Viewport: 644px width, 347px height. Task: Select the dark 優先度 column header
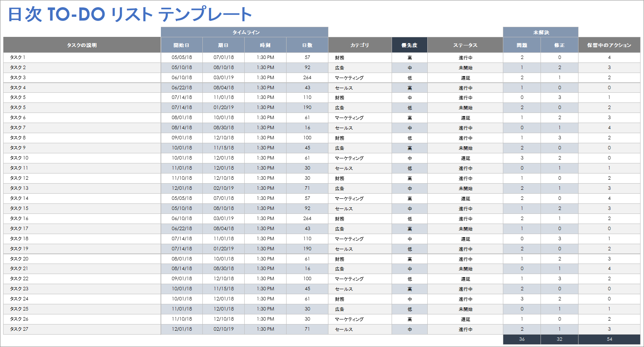[409, 45]
